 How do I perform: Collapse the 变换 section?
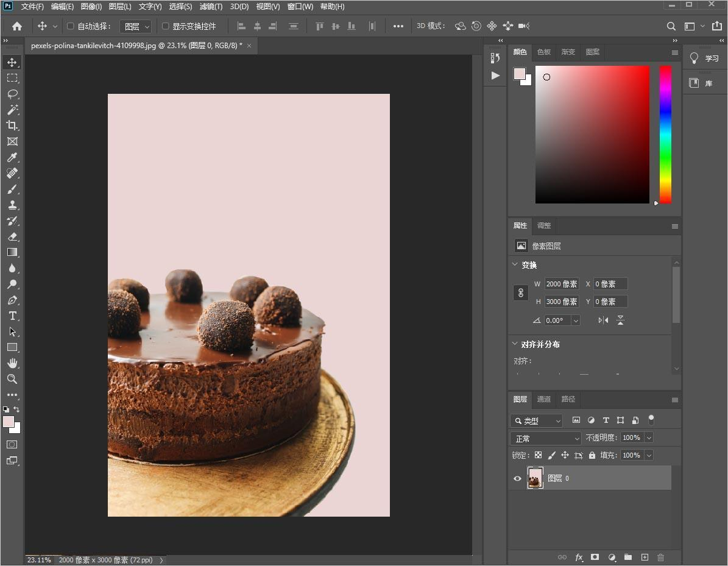pos(515,265)
